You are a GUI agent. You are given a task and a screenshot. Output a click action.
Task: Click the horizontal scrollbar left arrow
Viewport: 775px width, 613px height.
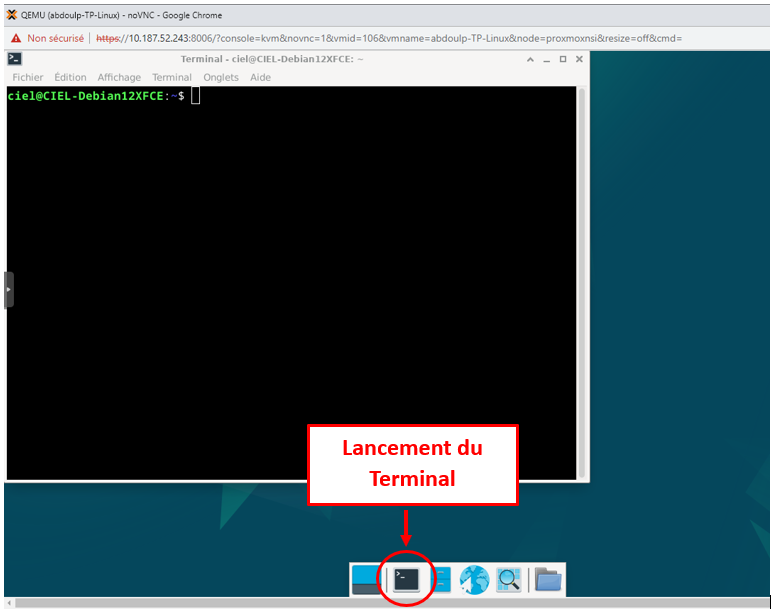pos(9,603)
